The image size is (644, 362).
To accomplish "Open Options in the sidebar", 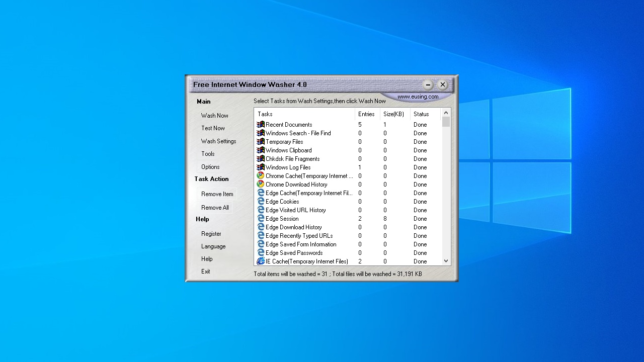I will point(210,167).
